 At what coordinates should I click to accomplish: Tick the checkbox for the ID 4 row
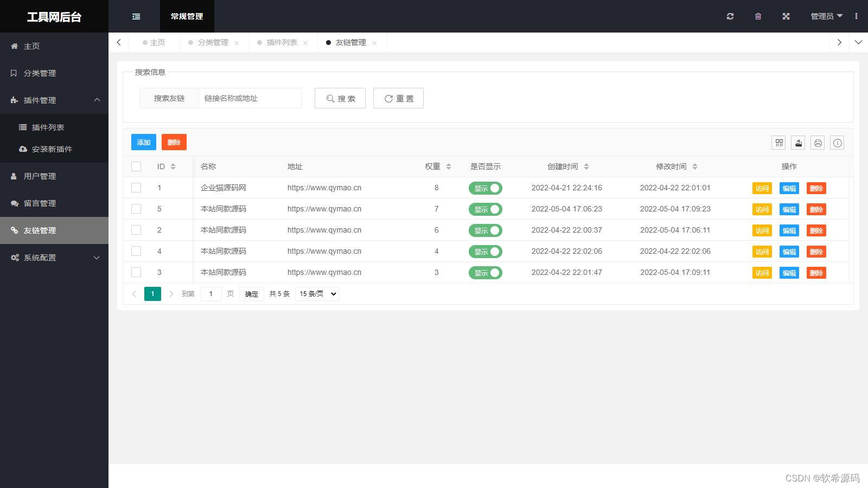136,251
